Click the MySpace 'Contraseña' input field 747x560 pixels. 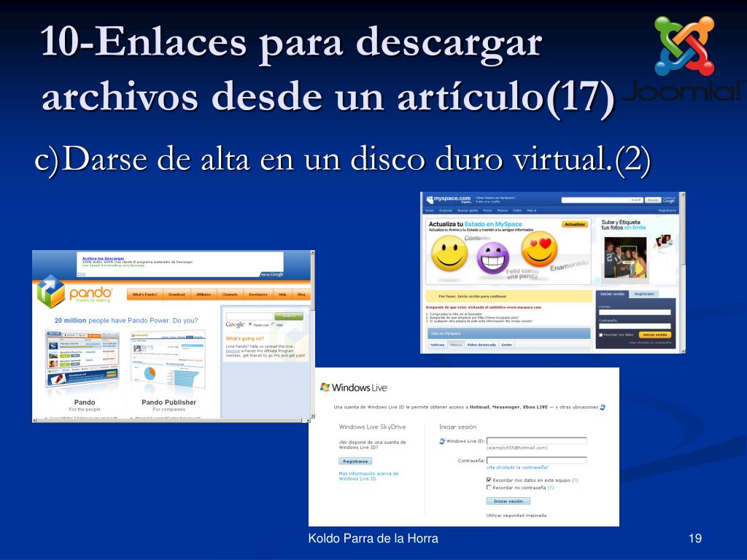tap(635, 326)
